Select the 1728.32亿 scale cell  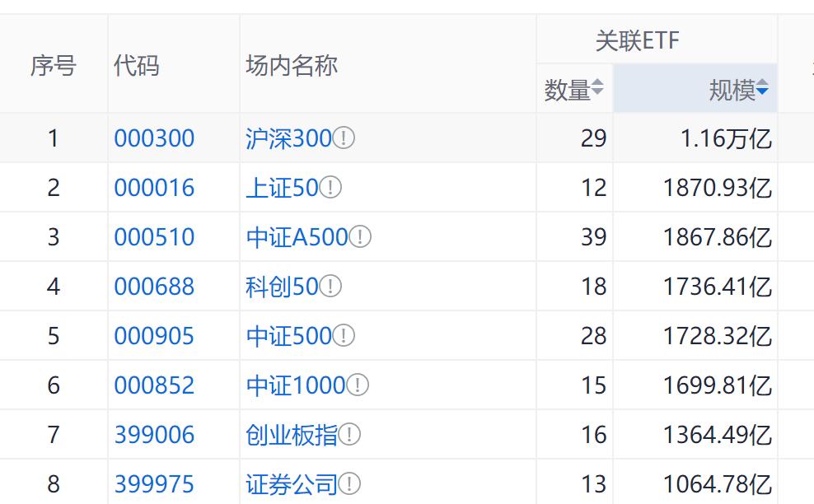click(695, 336)
